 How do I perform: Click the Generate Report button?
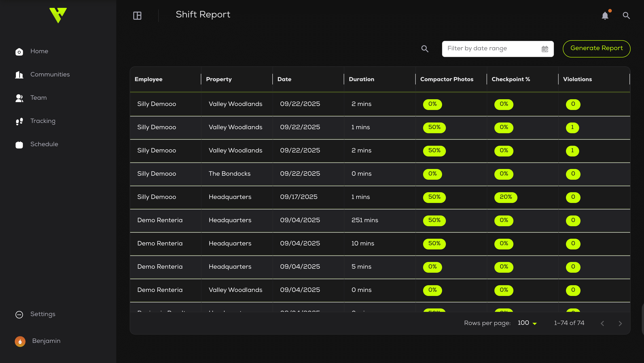click(x=596, y=49)
